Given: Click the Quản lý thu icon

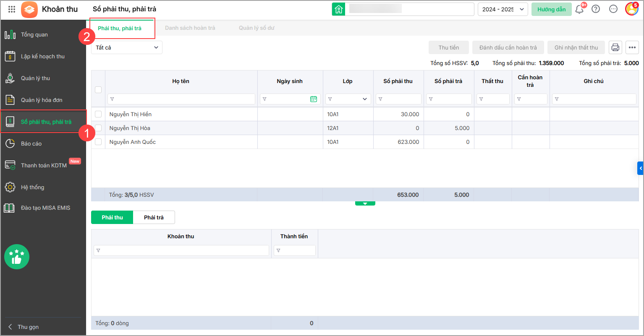Looking at the screenshot, I should (10, 78).
